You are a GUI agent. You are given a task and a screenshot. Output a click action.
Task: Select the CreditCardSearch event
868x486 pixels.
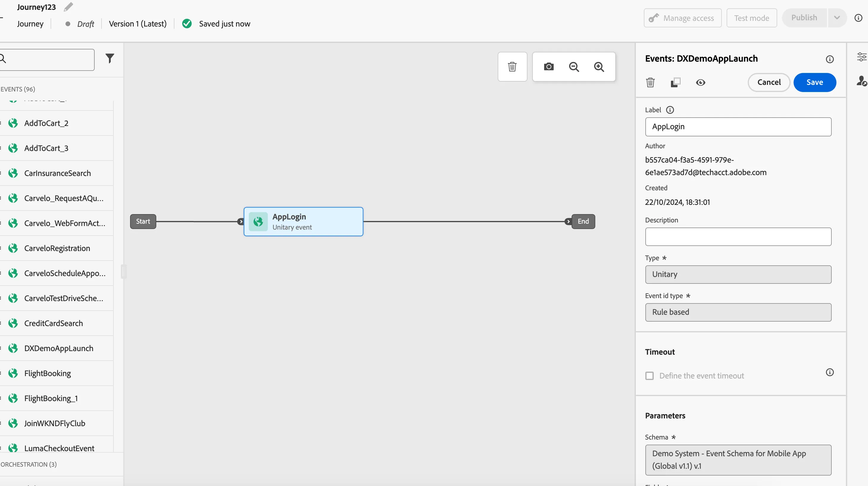[57, 323]
